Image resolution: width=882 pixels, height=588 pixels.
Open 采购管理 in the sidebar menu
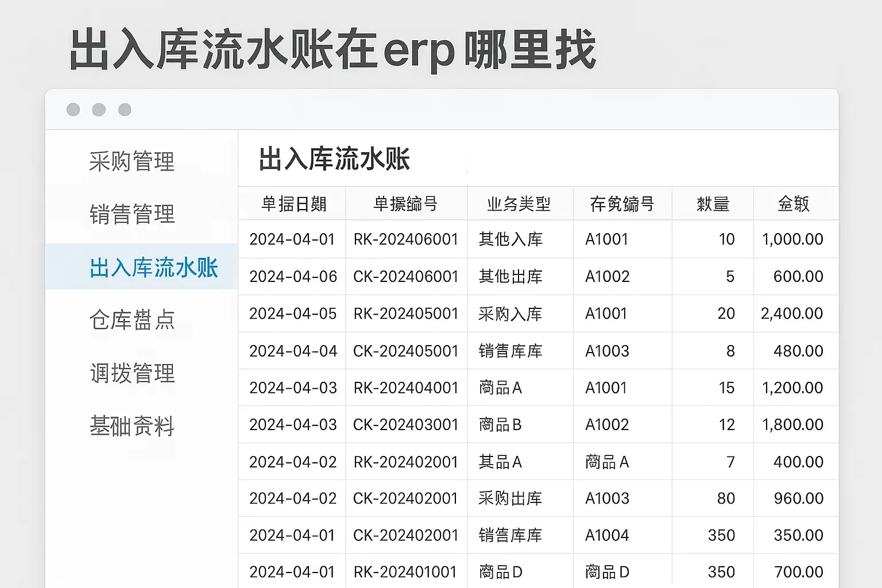[131, 161]
